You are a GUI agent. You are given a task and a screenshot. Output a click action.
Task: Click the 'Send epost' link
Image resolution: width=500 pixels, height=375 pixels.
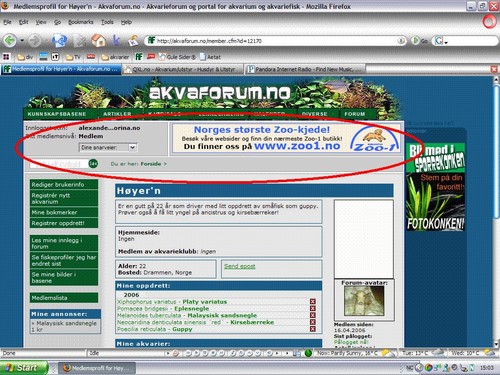(240, 266)
